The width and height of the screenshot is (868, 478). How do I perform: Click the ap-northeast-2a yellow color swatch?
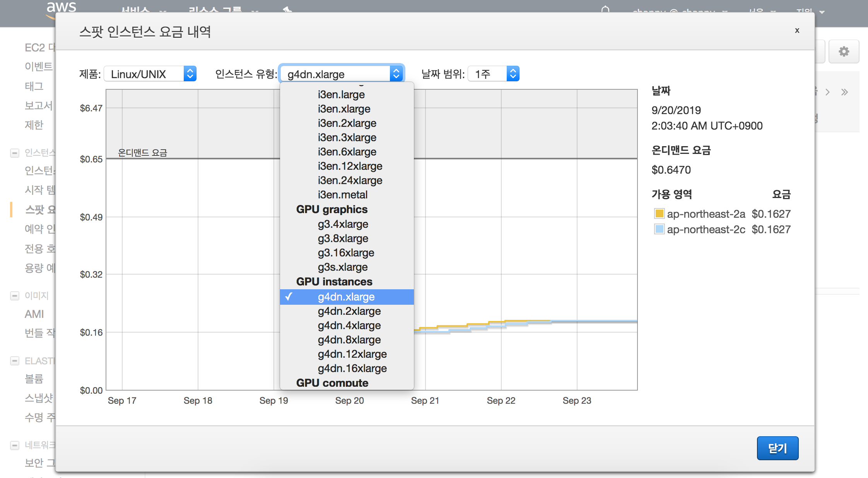(659, 213)
